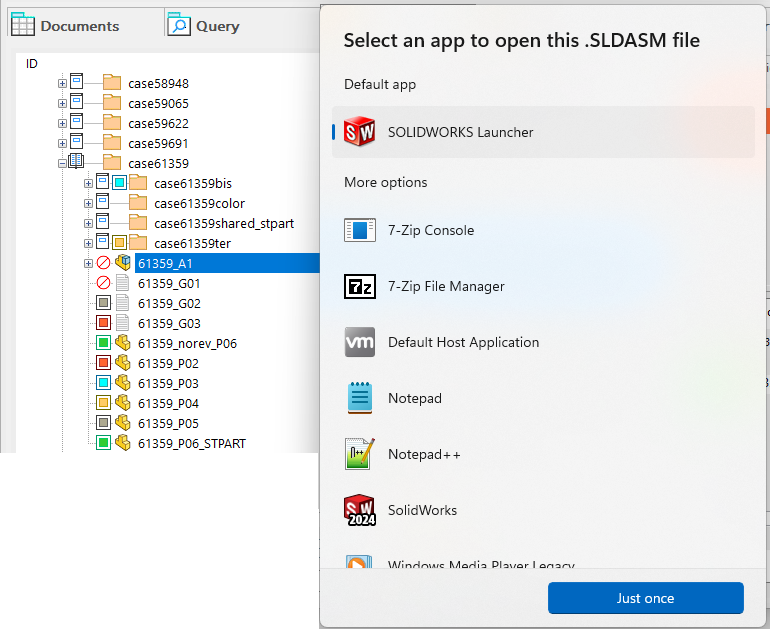Click the document icon of 61359_G01
This screenshot has height=629, width=770.
122,283
